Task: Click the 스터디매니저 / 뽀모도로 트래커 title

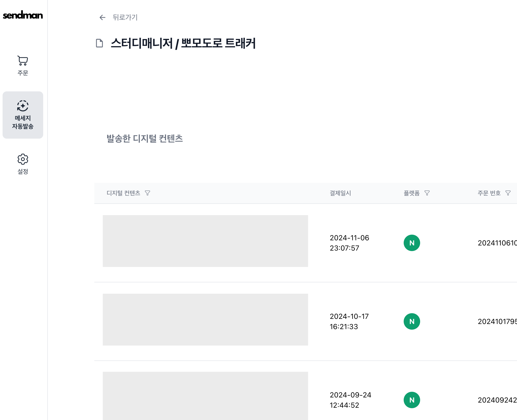Action: [183, 43]
